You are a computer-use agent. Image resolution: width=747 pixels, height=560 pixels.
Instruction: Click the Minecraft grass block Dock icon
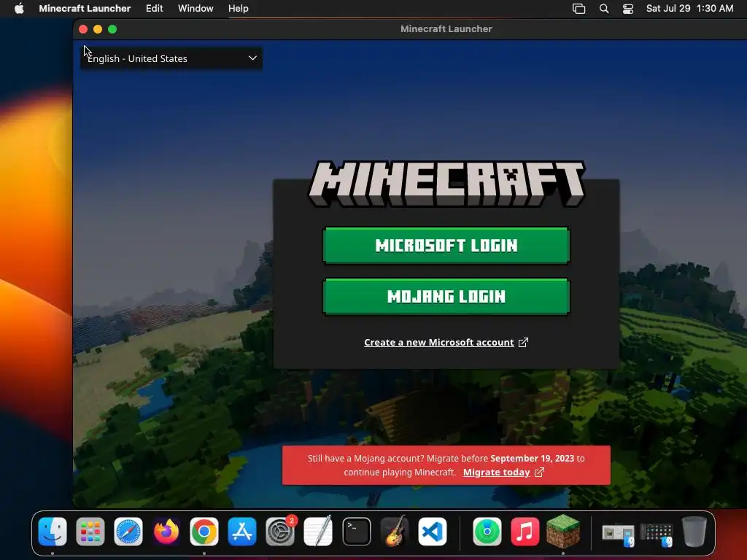coord(563,531)
